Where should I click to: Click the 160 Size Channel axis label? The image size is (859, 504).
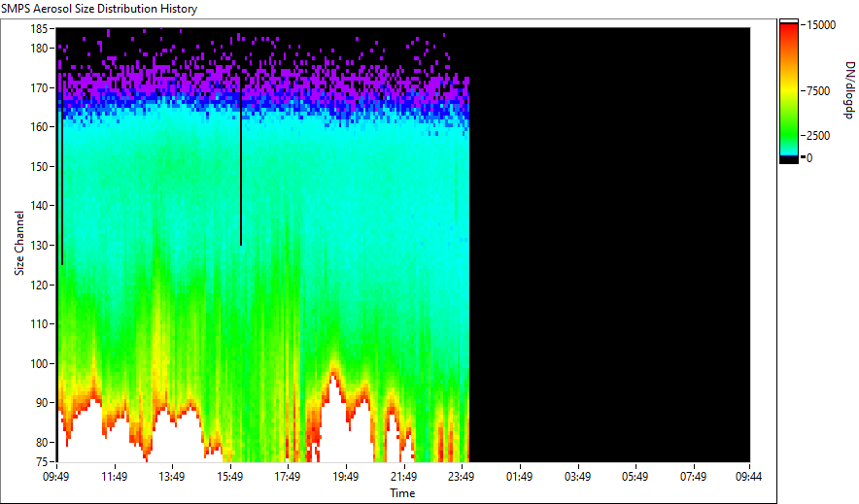(x=39, y=127)
